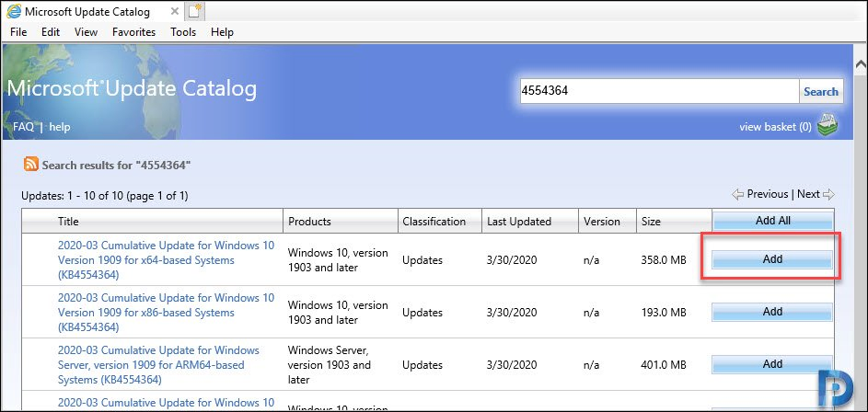Click the Windows Server, version 1903 and later cell

click(x=330, y=365)
